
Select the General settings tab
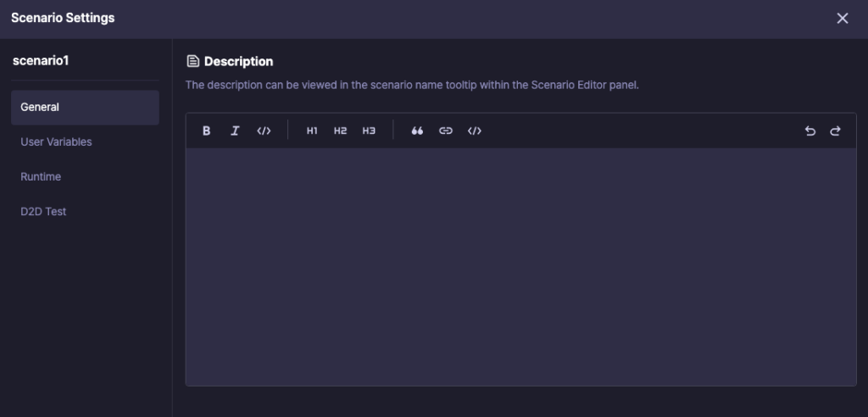click(85, 108)
